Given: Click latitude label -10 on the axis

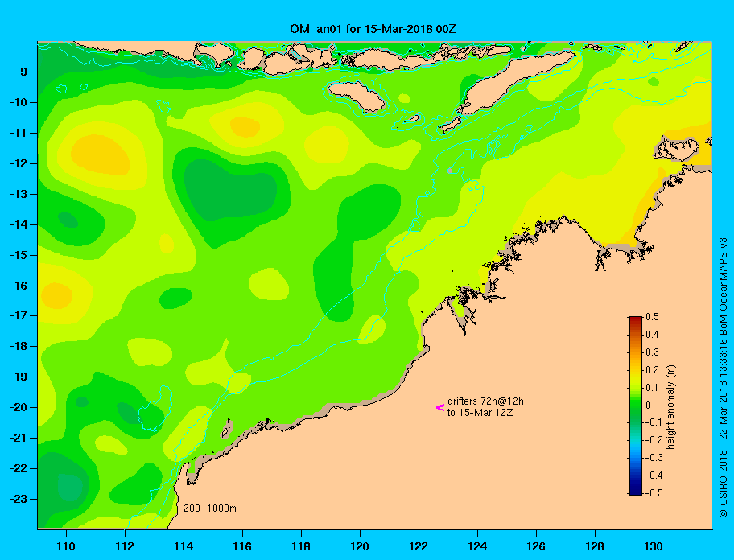Looking at the screenshot, I should [x=19, y=102].
